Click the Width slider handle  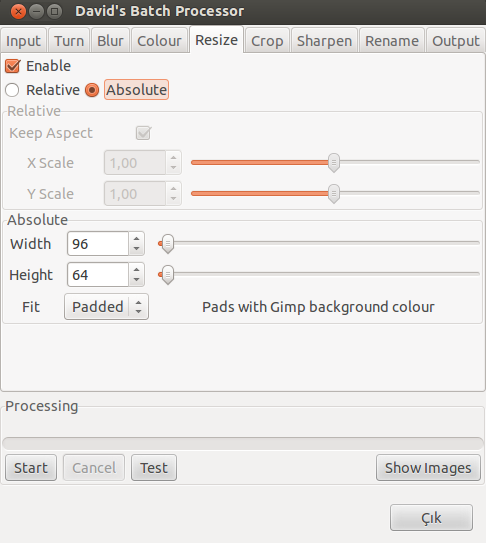pyautogui.click(x=168, y=243)
